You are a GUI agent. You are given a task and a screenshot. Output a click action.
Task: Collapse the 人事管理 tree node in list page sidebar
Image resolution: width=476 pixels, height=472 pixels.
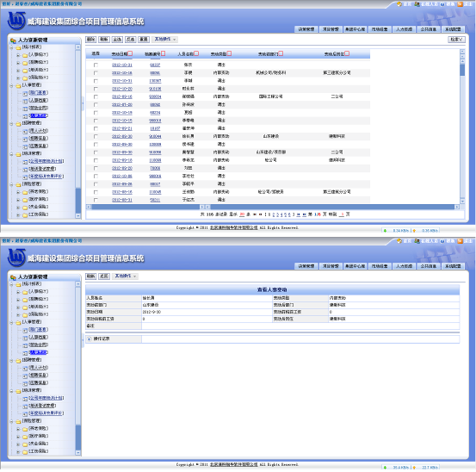[11, 85]
